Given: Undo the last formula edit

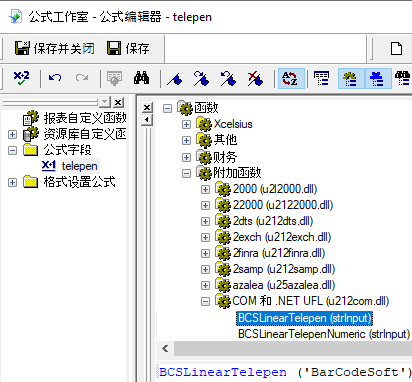Looking at the screenshot, I should pos(55,78).
